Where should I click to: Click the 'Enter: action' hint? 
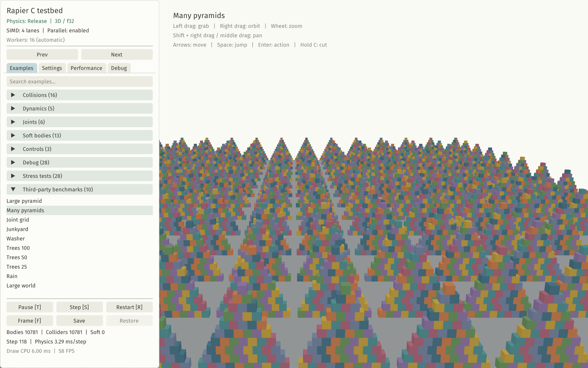point(274,45)
